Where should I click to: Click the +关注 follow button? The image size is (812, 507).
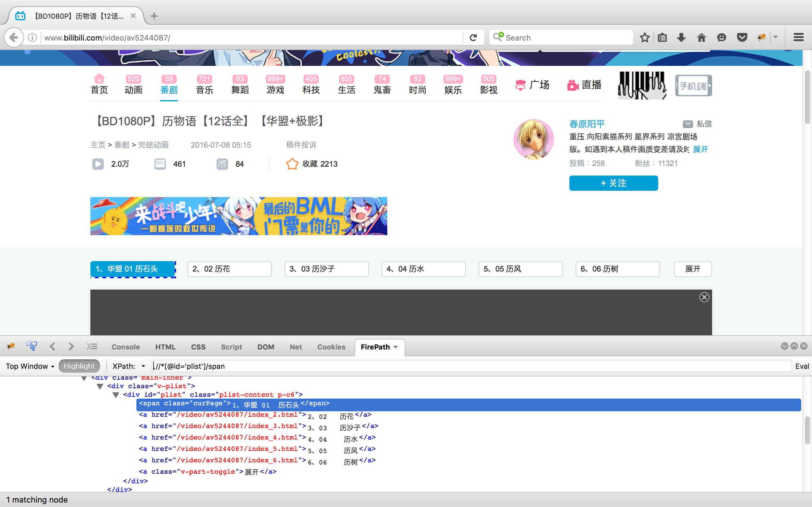click(614, 183)
